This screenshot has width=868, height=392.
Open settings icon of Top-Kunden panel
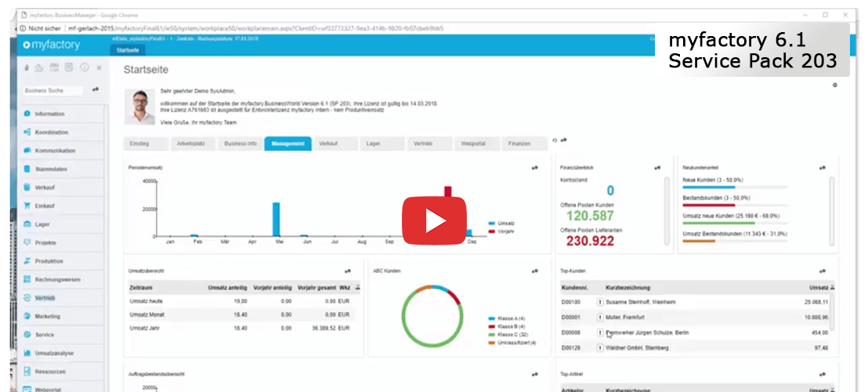[822, 271]
